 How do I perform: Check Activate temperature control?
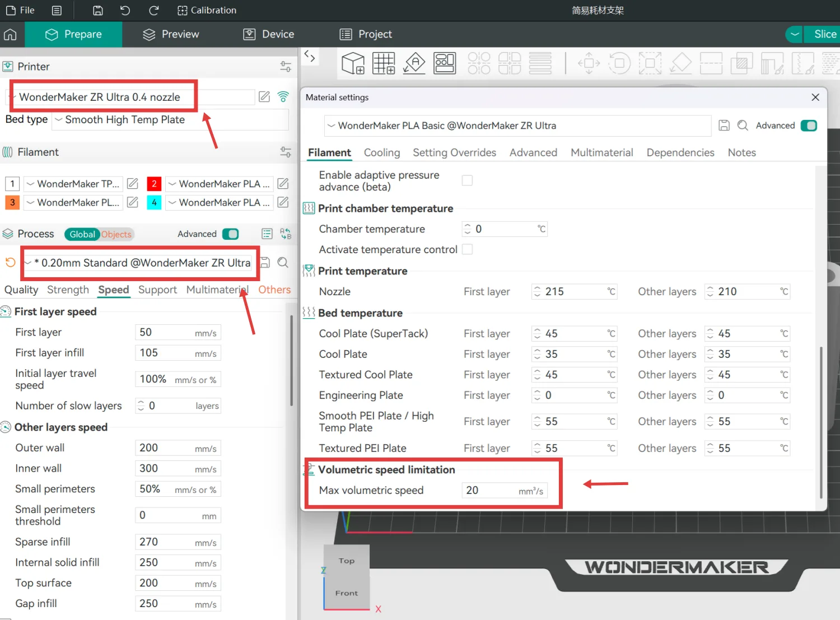[467, 249]
